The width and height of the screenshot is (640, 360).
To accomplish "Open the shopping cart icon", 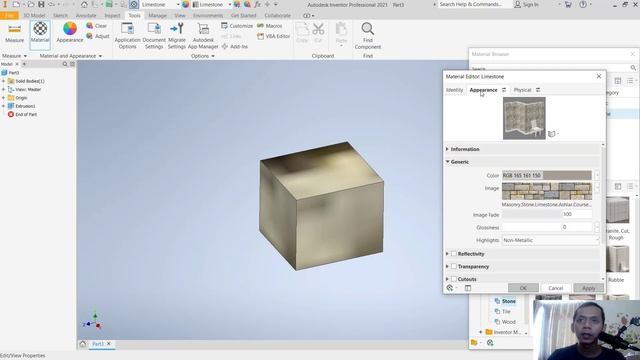I will coord(568,4).
